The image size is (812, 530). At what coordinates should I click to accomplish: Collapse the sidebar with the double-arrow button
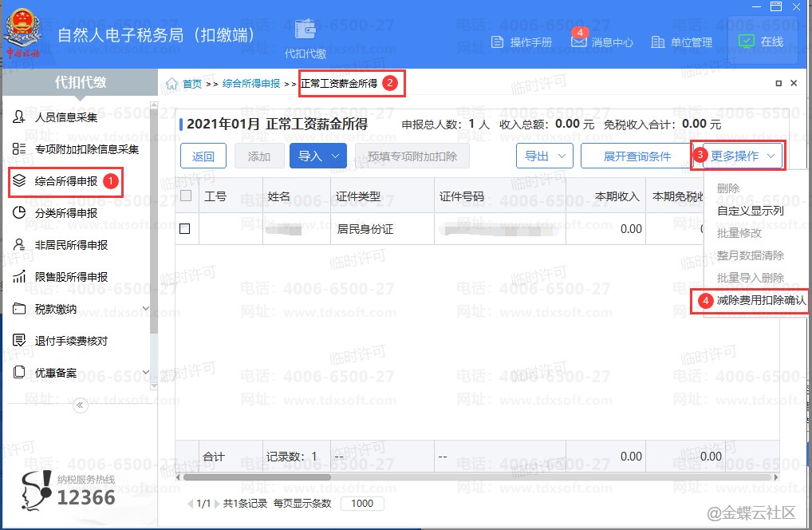click(79, 405)
